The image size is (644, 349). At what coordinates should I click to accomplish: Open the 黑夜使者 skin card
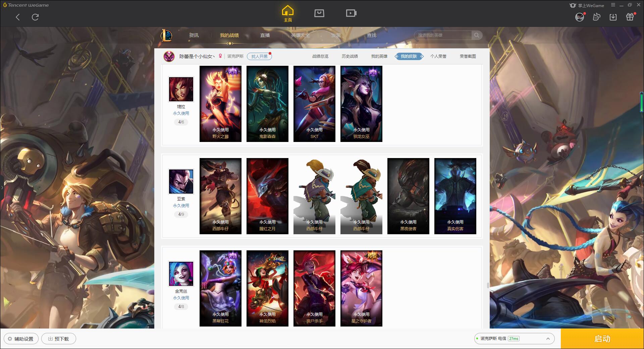[x=408, y=196]
